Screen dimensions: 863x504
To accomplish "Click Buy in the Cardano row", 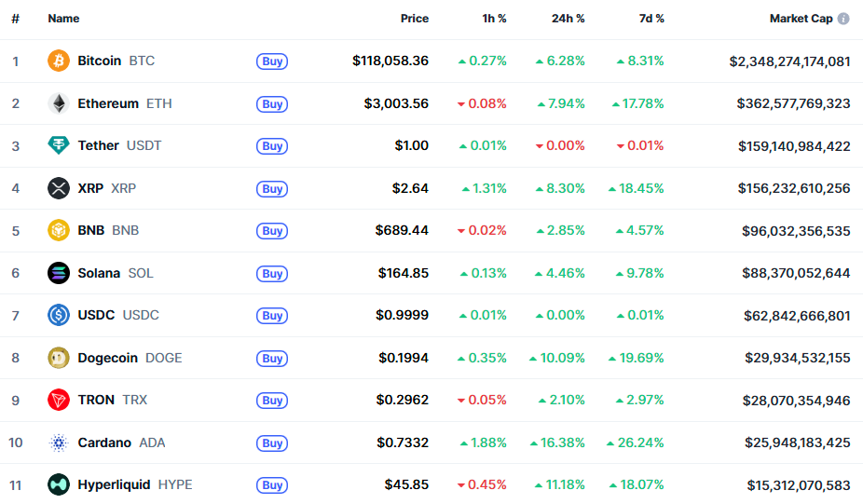I will (x=272, y=443).
